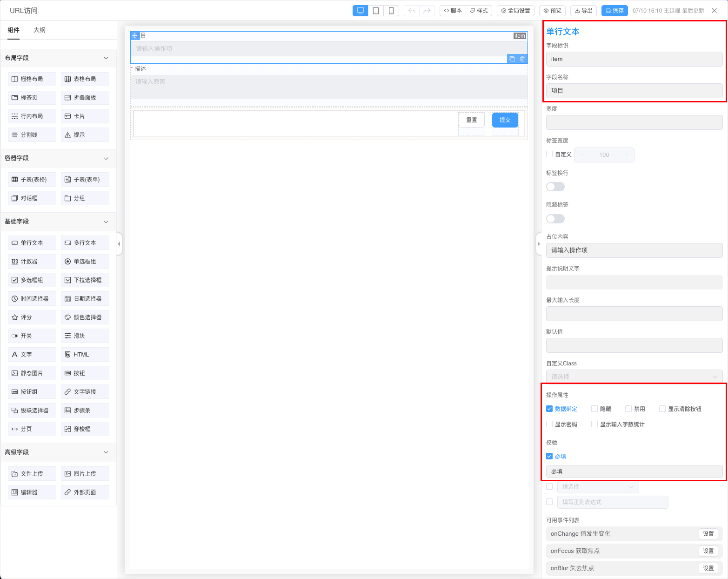
Task: Click the undo arrow icon
Action: (x=412, y=11)
